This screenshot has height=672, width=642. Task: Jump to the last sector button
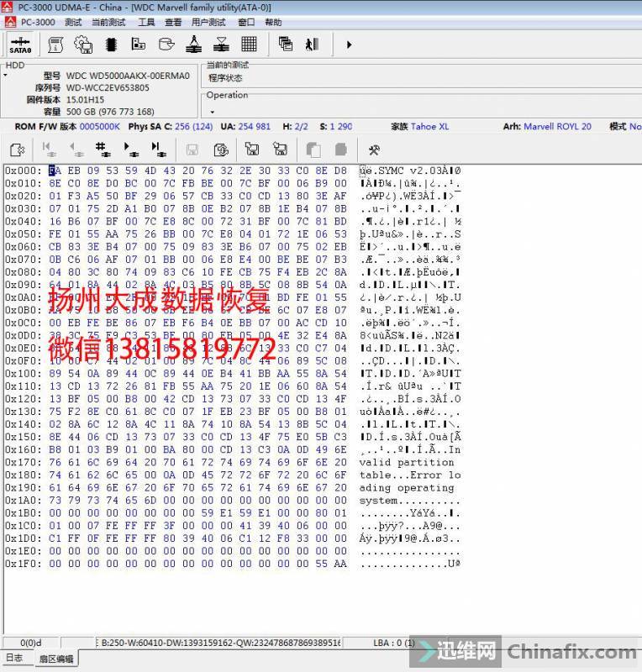pyautogui.click(x=158, y=150)
